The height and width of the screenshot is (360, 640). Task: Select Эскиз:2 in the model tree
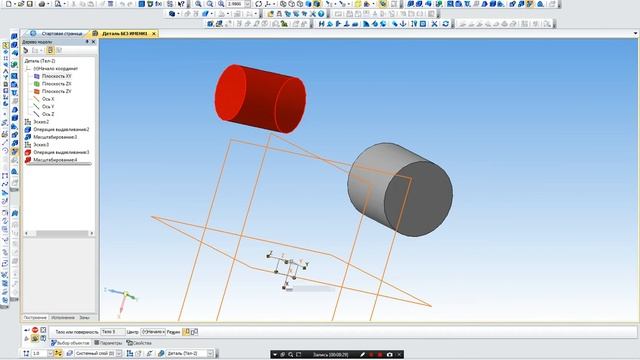41,122
